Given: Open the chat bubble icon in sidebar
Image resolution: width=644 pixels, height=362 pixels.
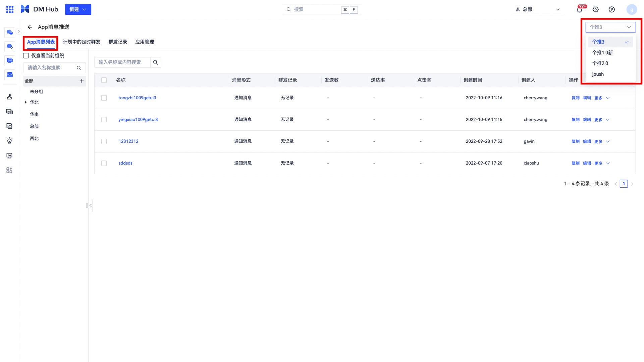Looking at the screenshot, I should 10,46.
